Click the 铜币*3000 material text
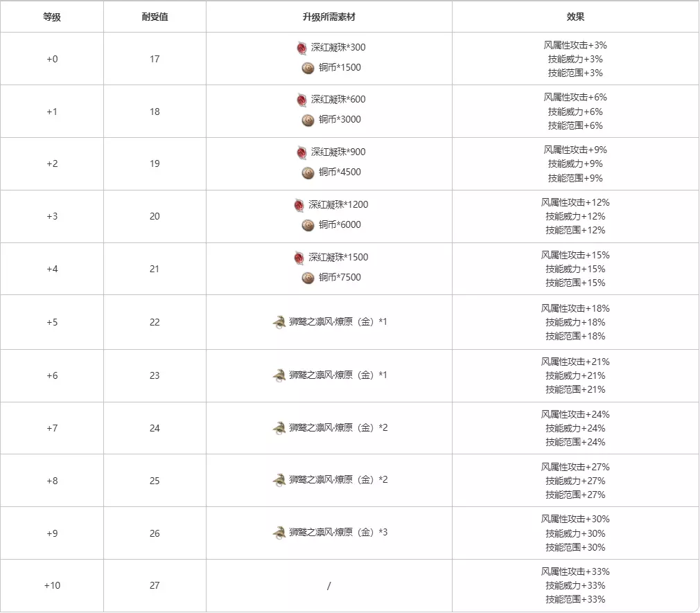The width and height of the screenshot is (700, 613). 340,120
